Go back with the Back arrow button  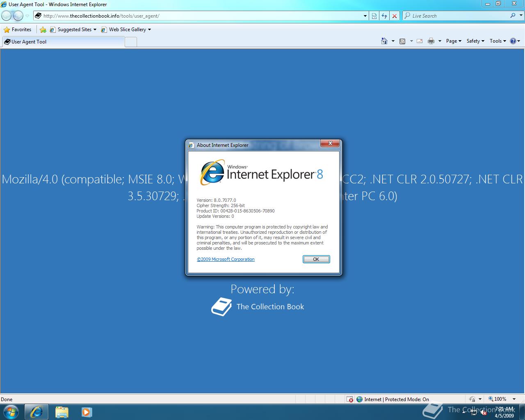click(x=7, y=16)
